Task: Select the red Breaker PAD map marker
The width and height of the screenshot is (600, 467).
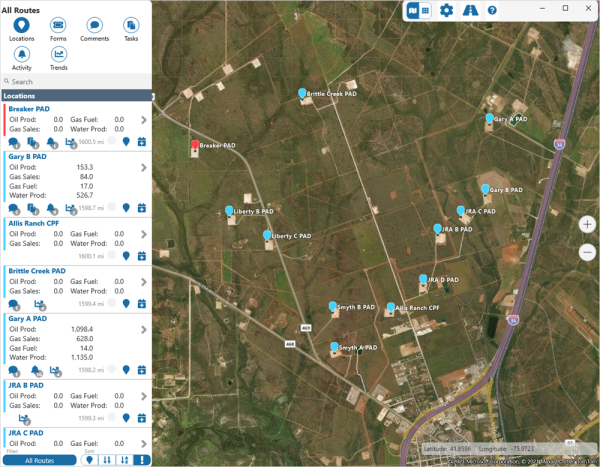Action: tap(195, 146)
